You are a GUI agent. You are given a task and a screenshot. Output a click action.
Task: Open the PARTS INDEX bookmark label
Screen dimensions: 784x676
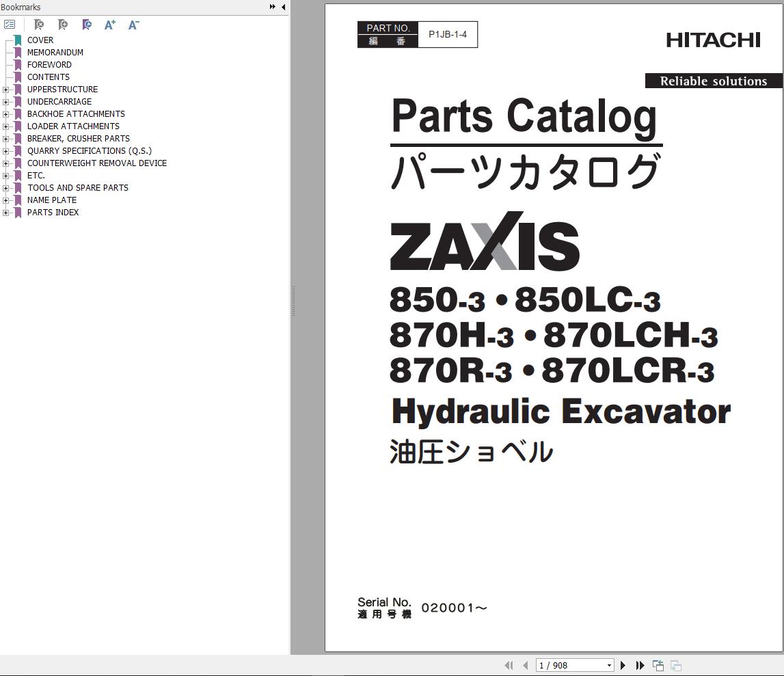click(x=53, y=212)
